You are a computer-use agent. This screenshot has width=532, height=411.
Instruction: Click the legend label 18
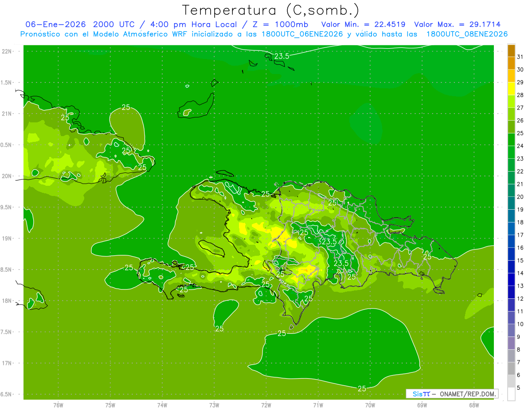coord(520,222)
